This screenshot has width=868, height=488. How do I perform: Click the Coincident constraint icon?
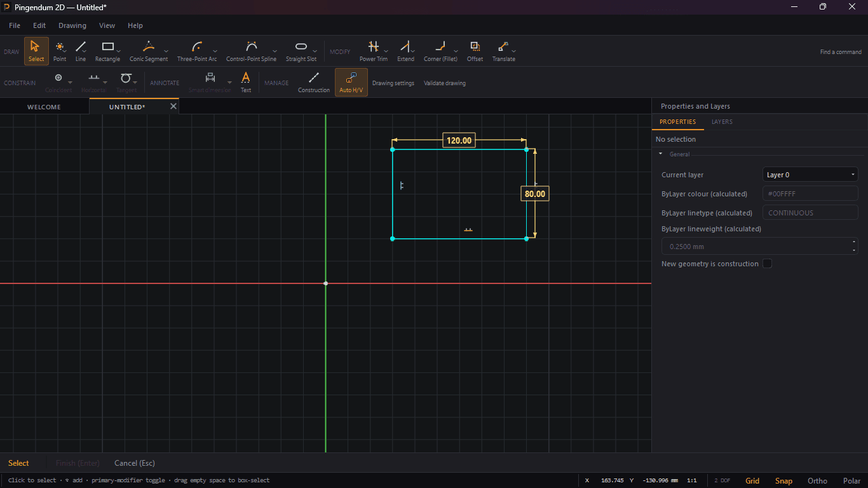point(58,78)
